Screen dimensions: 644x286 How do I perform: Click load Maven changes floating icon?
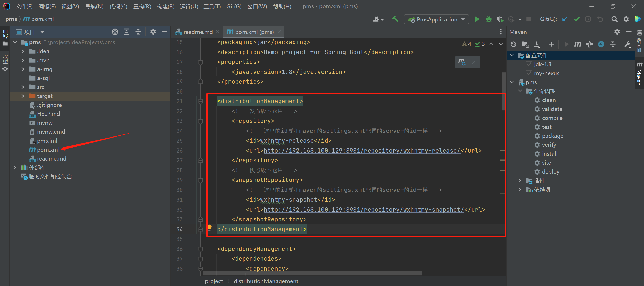pyautogui.click(x=462, y=62)
